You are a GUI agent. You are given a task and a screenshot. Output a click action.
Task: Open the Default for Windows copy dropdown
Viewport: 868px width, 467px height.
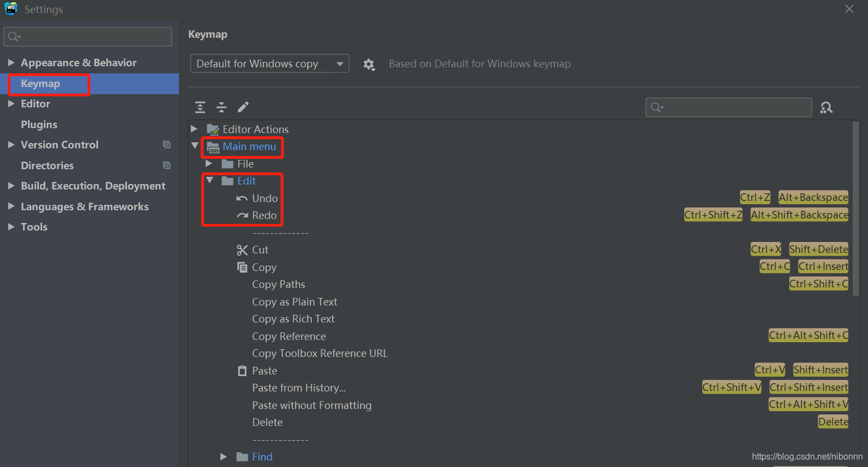(x=270, y=64)
